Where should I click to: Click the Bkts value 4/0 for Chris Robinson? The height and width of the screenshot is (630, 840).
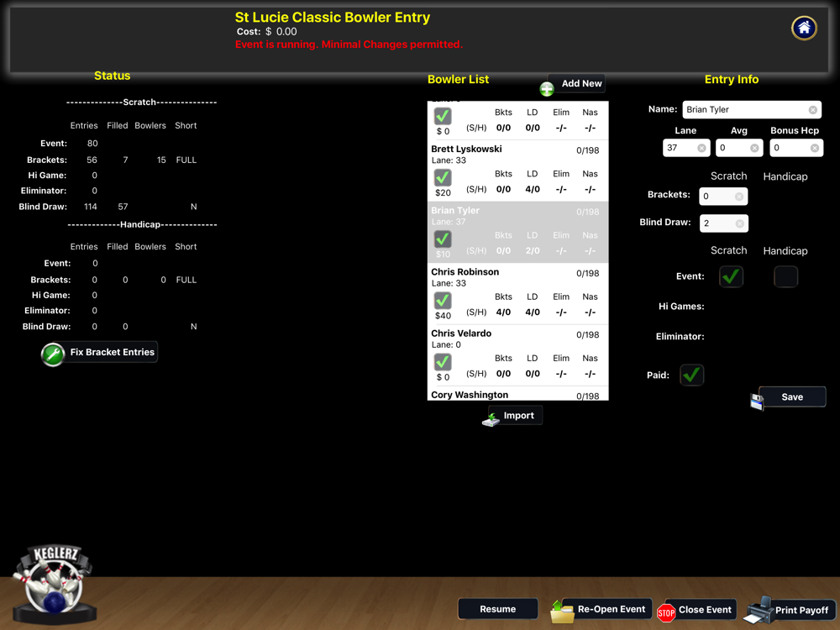click(503, 312)
